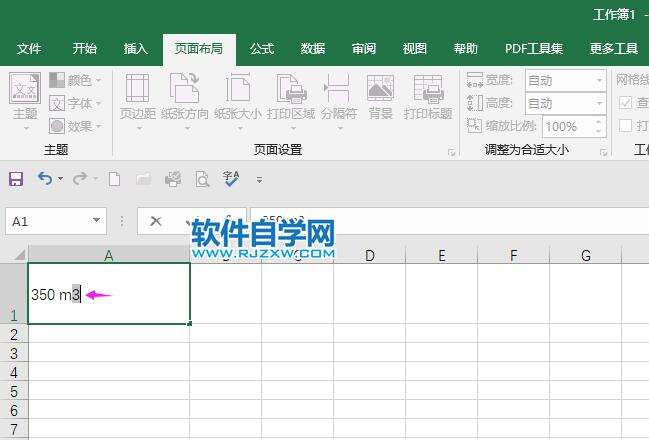This screenshot has width=649, height=440.
Task: Switch to the 视图 tab
Action: coord(415,48)
